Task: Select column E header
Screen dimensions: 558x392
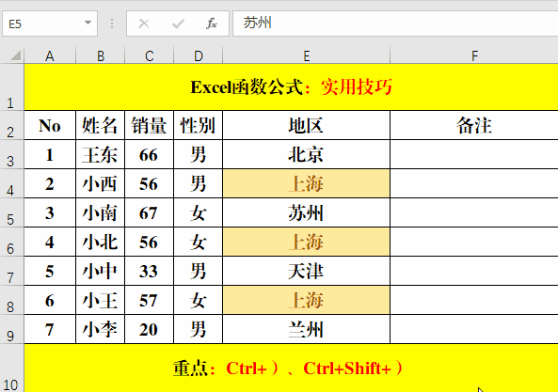Action: pos(307,55)
